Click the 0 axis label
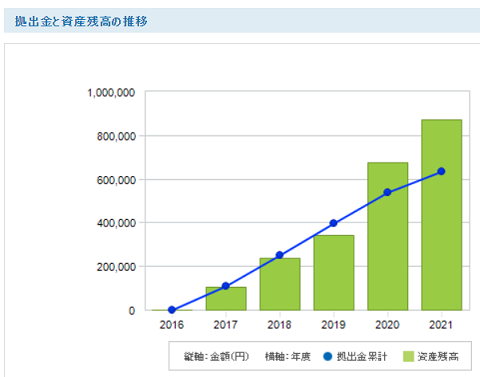Image resolution: width=480 pixels, height=377 pixels. [x=132, y=311]
